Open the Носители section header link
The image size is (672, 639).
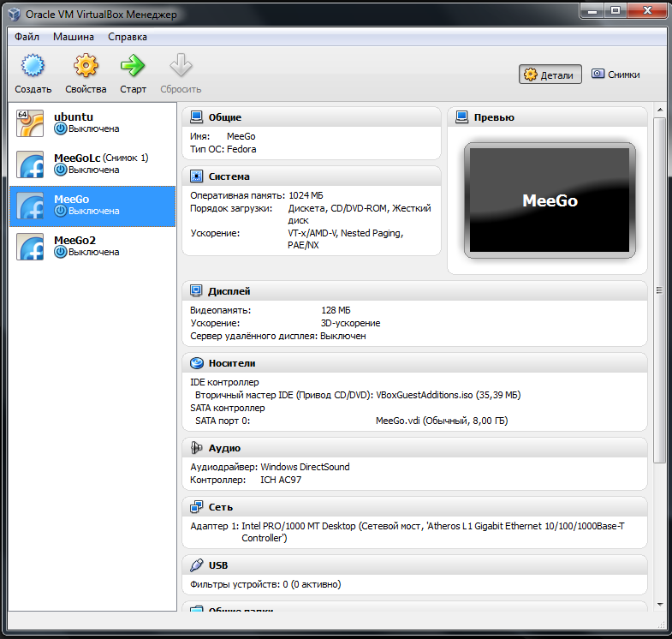pos(232,363)
